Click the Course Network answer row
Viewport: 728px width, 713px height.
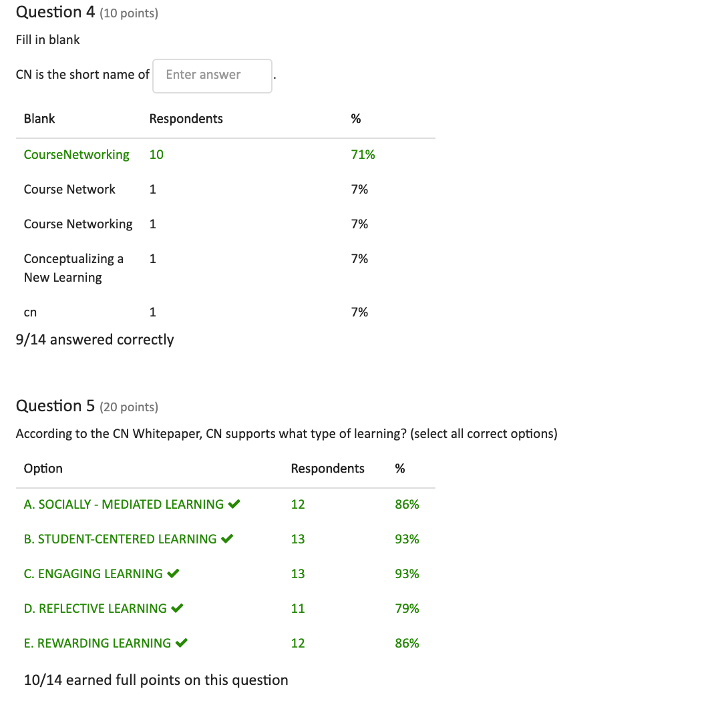[226, 190]
